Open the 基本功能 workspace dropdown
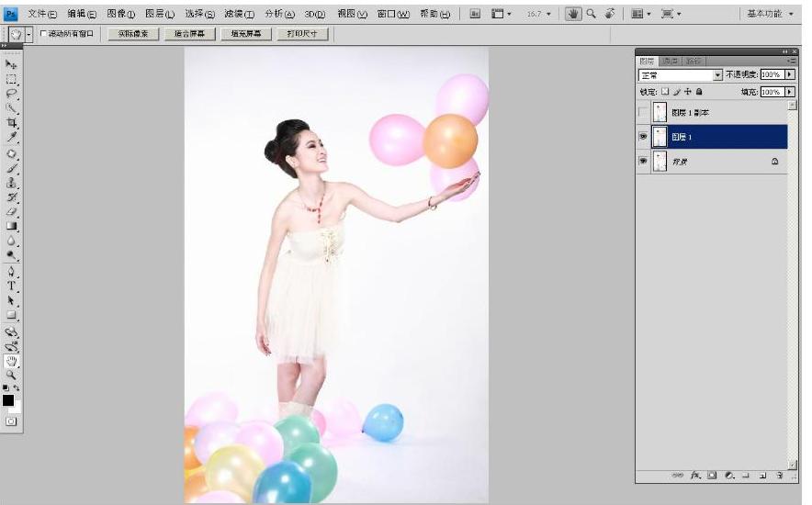812x505 pixels. (770, 14)
